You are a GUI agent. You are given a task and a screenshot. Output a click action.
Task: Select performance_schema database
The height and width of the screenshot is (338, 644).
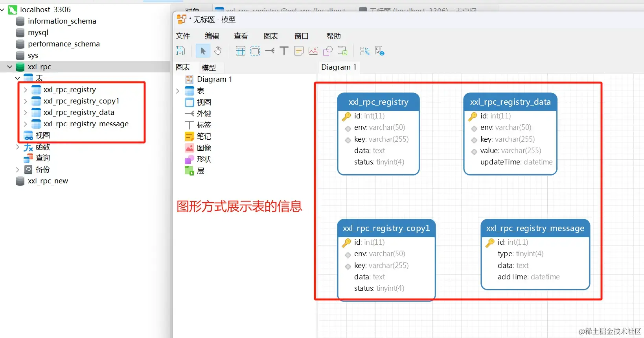point(64,44)
